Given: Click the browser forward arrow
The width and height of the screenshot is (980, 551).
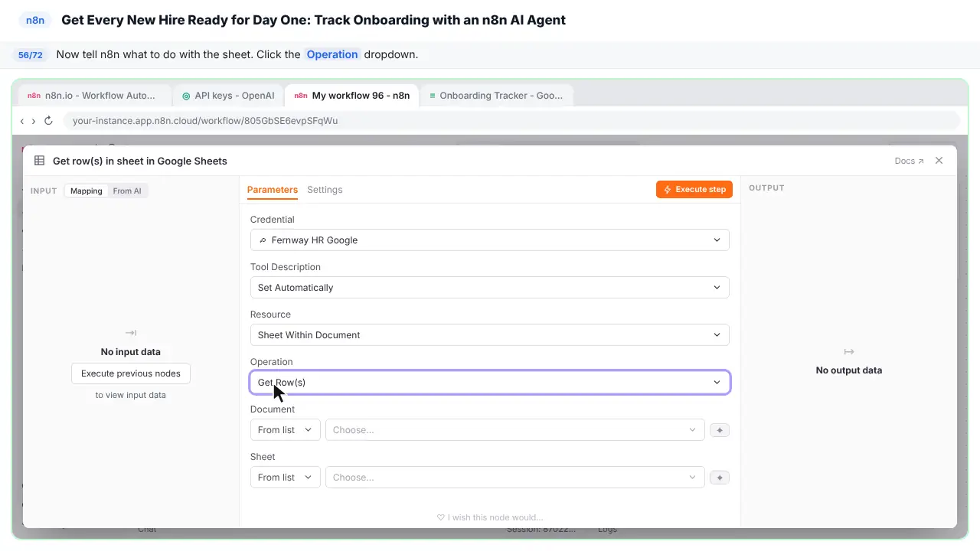Looking at the screenshot, I should 33,121.
